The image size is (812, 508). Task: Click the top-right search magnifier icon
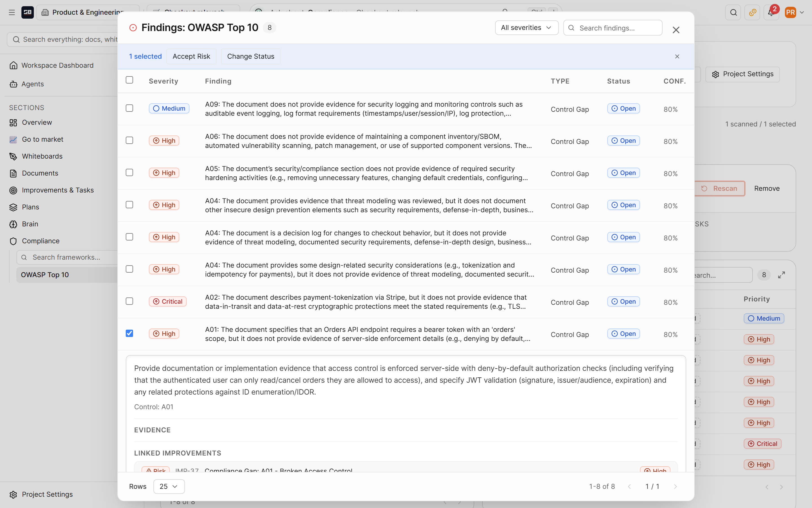pos(733,12)
